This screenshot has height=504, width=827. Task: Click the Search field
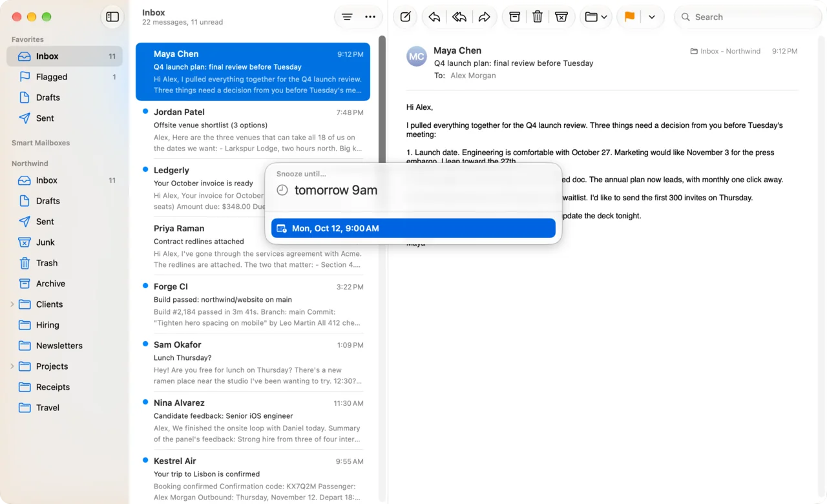(748, 17)
